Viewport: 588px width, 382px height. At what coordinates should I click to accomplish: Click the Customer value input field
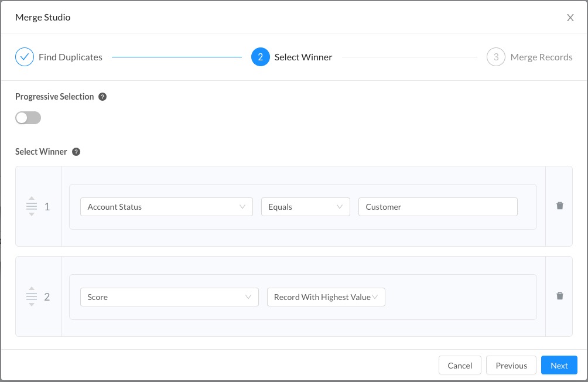438,207
